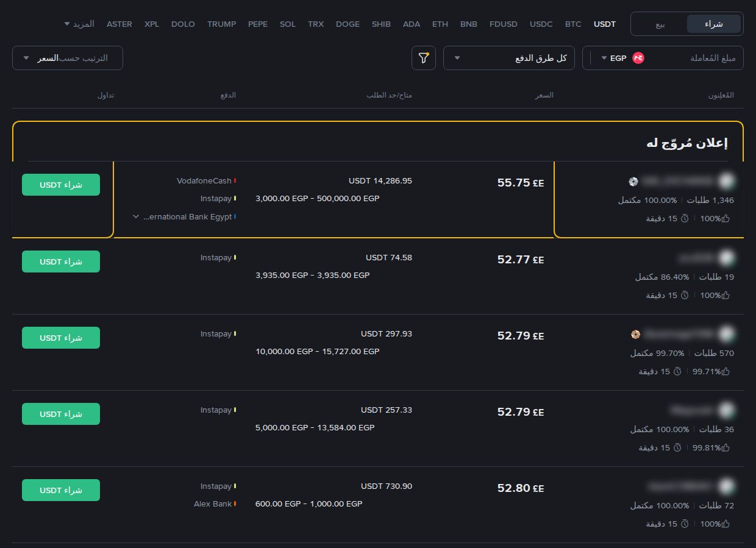Viewport: 756px width, 548px height.
Task: Select the ADA coin tab
Action: 412,24
